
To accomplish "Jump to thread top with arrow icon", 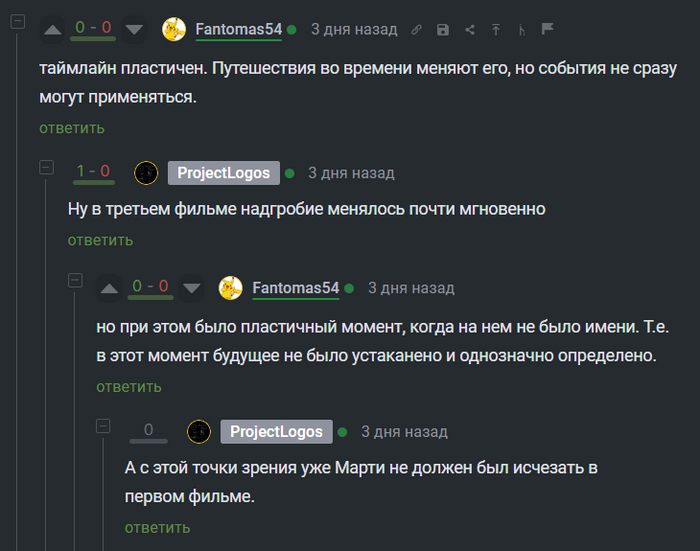I will coord(495,30).
